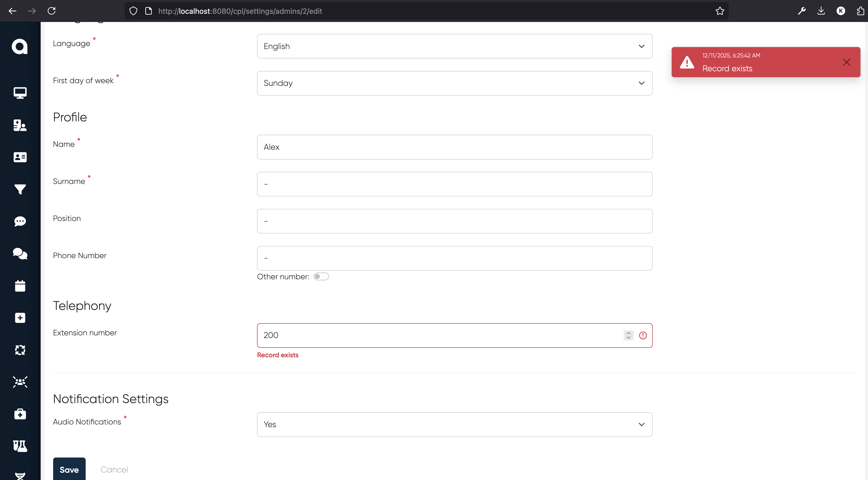The image size is (868, 480).
Task: Click the monitor dashboard sidebar icon
Action: 20,93
